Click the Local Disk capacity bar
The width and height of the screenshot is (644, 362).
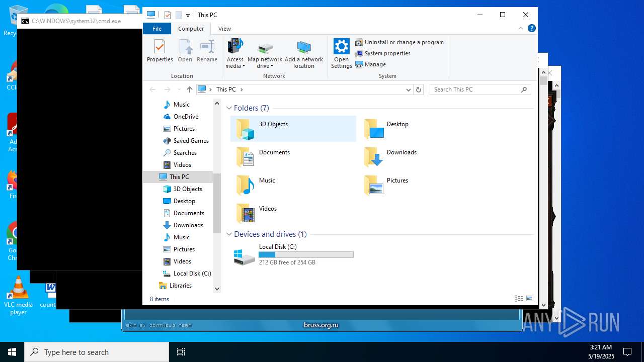coord(306,255)
